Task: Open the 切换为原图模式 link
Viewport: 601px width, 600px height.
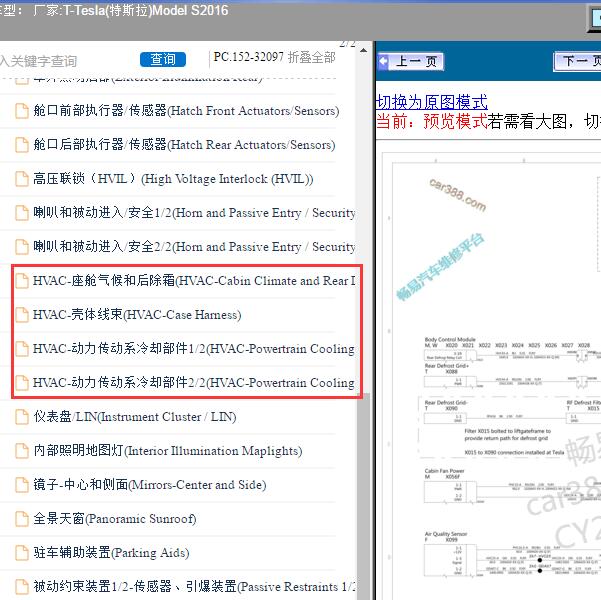Action: (432, 102)
